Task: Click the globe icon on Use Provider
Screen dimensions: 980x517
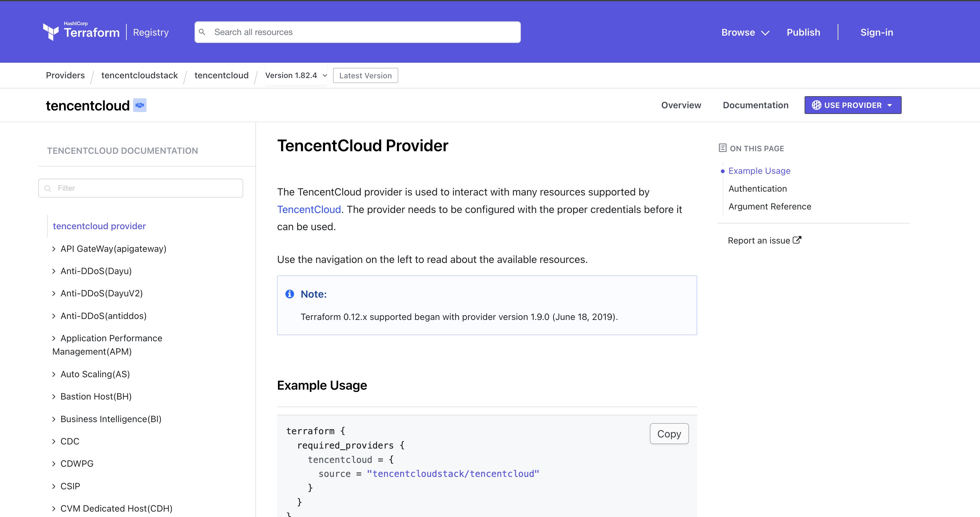Action: (816, 105)
